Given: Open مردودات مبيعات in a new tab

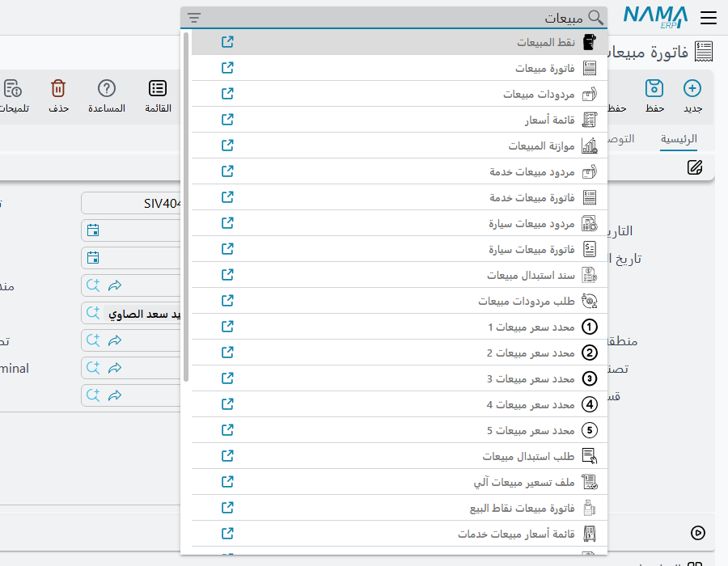Looking at the screenshot, I should (227, 94).
